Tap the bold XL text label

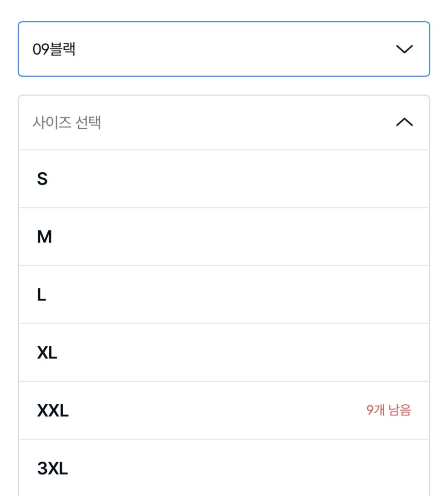pyautogui.click(x=47, y=353)
